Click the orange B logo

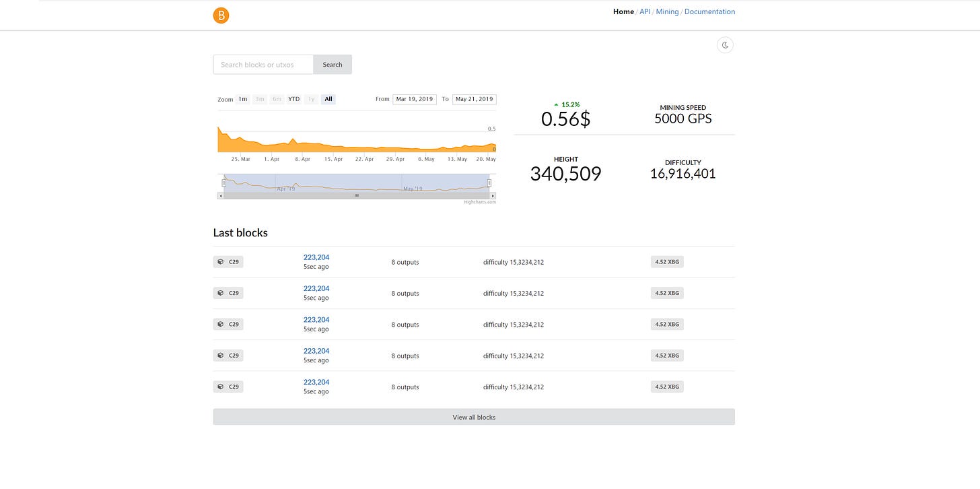click(221, 15)
